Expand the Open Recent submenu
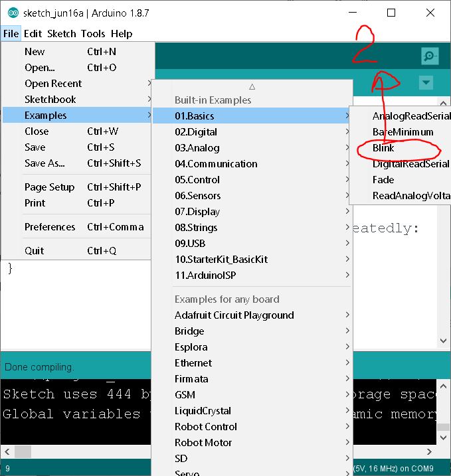Viewport: 451px width, 476px height. pos(77,84)
